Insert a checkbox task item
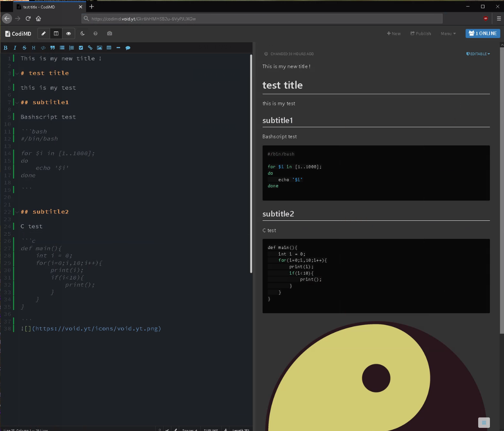The width and height of the screenshot is (504, 431). (x=81, y=48)
